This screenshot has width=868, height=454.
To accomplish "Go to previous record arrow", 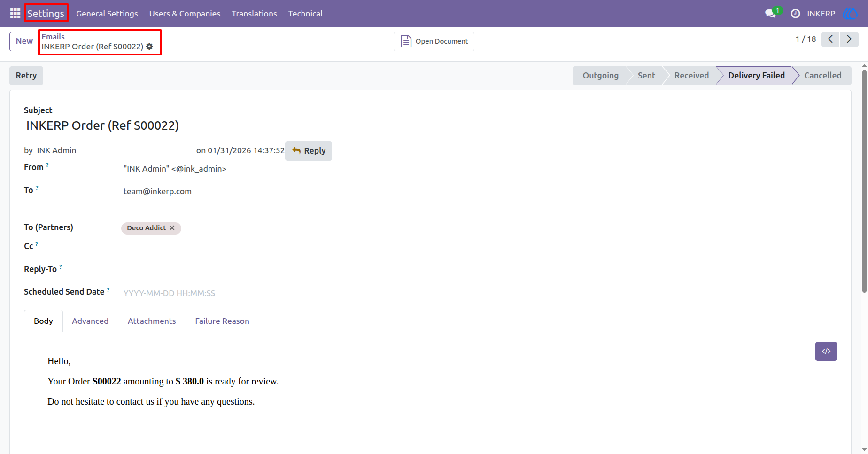I will [x=830, y=39].
